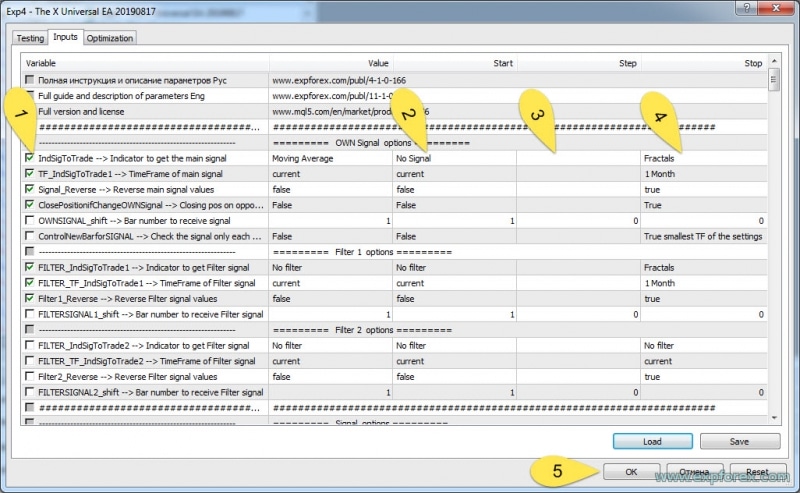Switch to the Optimization tab
The height and width of the screenshot is (493, 800).
(x=109, y=38)
